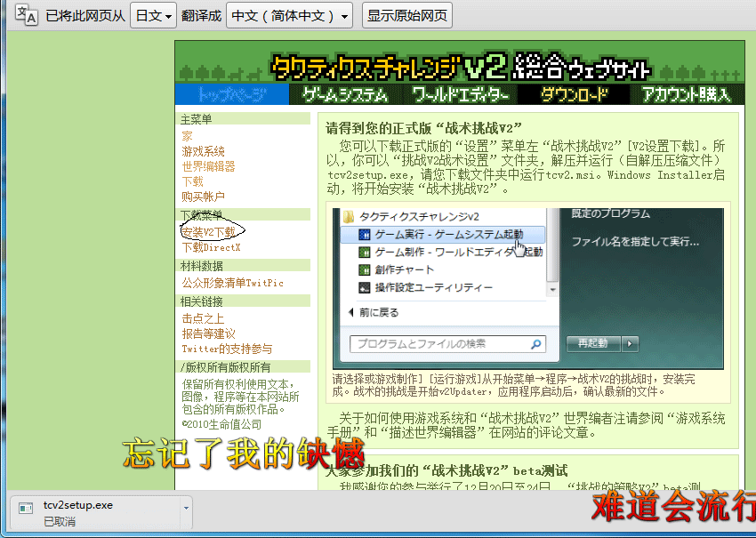Click the 家 link in the main menu
Image resolution: width=756 pixels, height=538 pixels.
click(187, 136)
